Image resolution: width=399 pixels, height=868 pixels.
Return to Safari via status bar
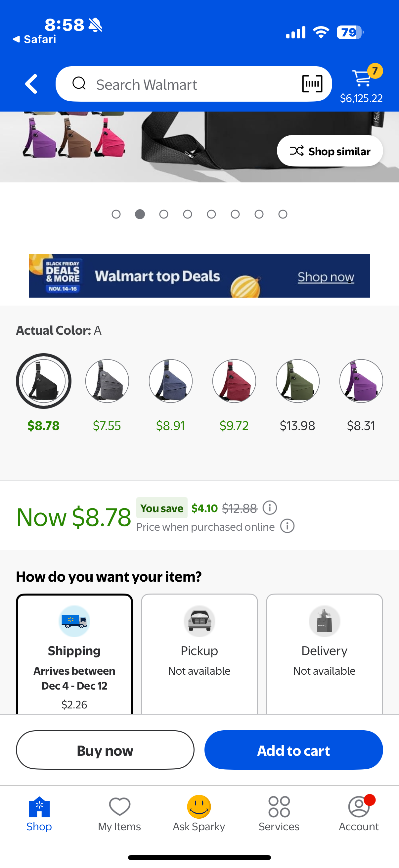point(34,39)
